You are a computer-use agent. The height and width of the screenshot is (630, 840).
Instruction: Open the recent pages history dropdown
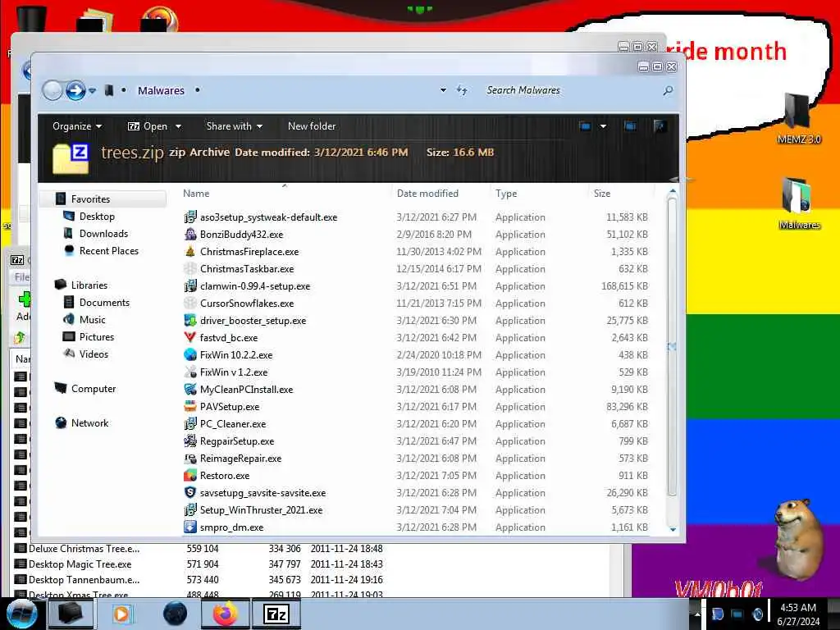click(93, 90)
